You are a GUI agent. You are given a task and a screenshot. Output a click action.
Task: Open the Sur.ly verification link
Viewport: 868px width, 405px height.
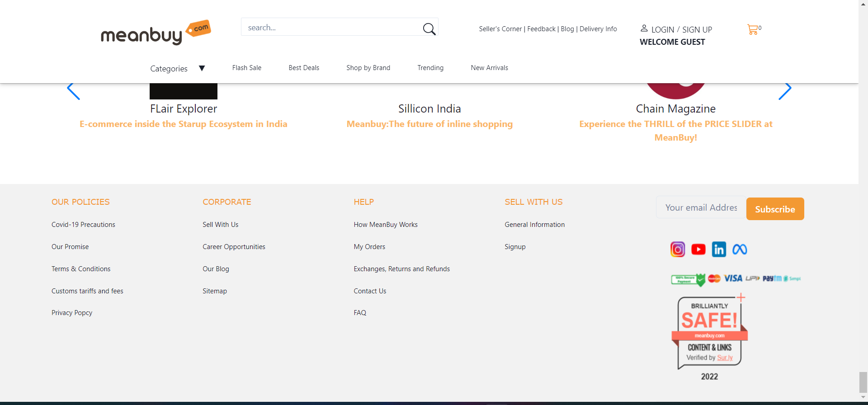coord(725,358)
